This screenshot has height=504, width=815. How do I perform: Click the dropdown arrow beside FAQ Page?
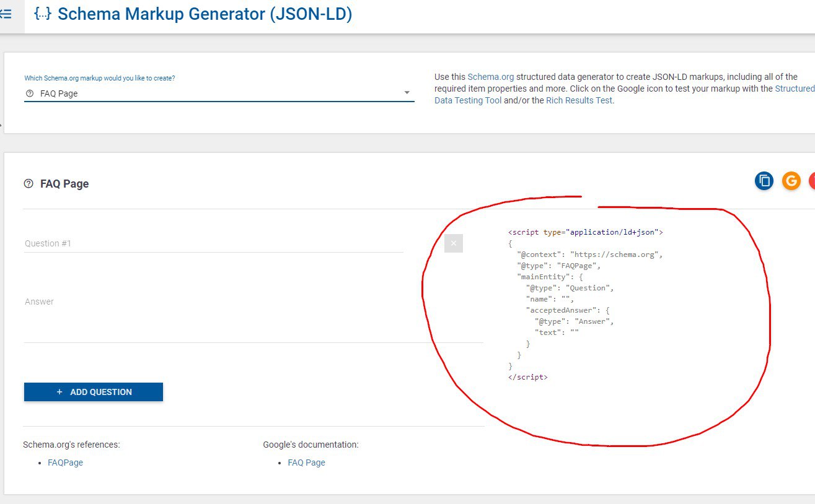(407, 93)
